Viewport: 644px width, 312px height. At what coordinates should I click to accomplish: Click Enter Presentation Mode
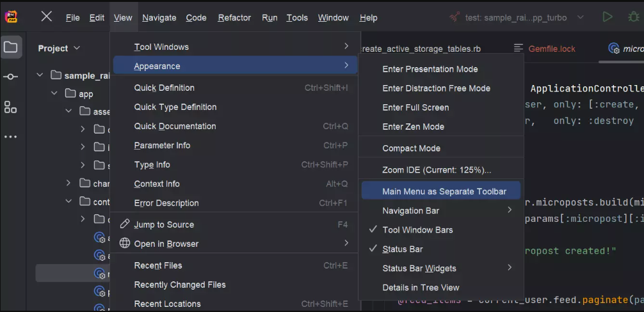click(x=430, y=69)
